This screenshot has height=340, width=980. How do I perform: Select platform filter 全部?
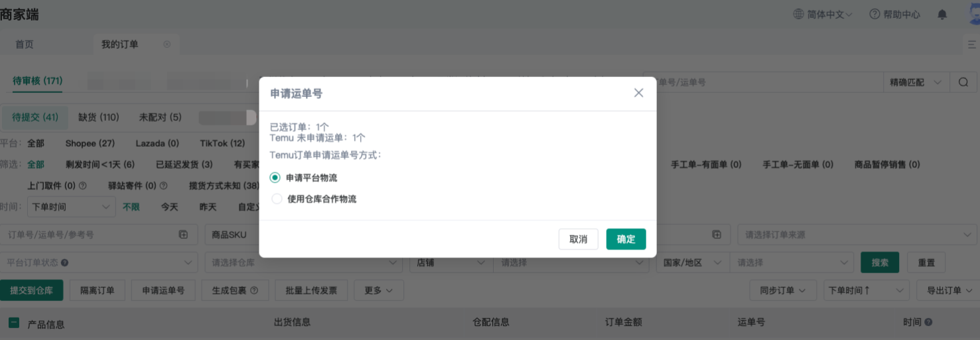(36, 143)
